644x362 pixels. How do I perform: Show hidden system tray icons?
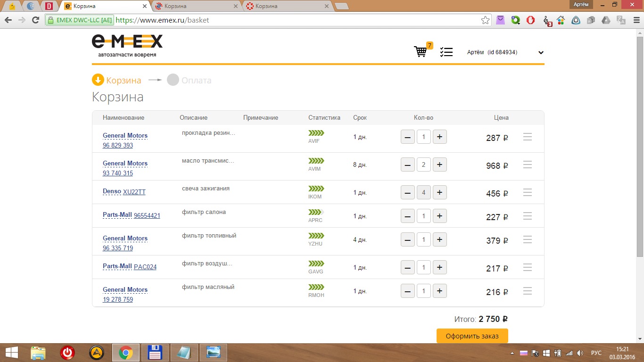click(512, 353)
